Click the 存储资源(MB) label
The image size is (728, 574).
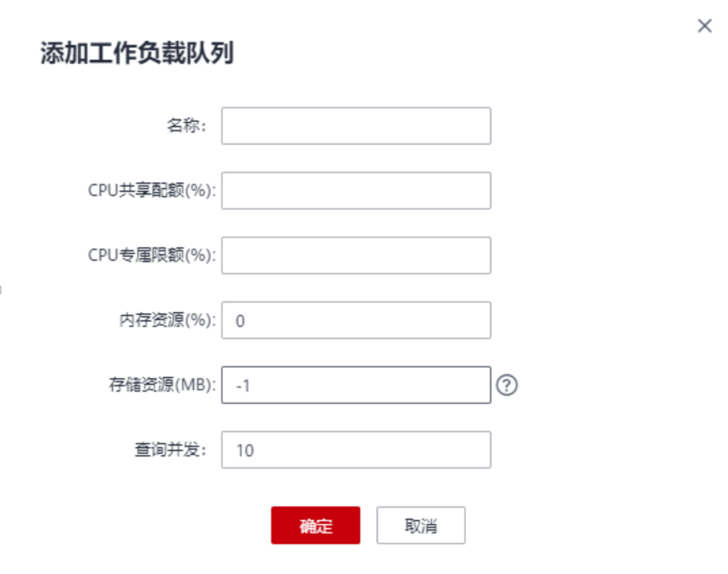click(162, 385)
